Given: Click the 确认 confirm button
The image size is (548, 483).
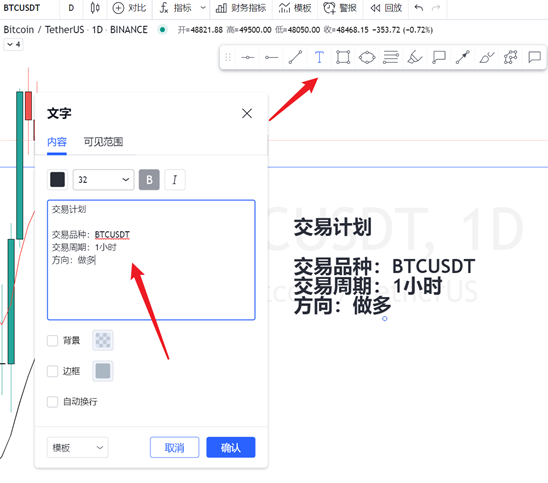Looking at the screenshot, I should [x=231, y=447].
